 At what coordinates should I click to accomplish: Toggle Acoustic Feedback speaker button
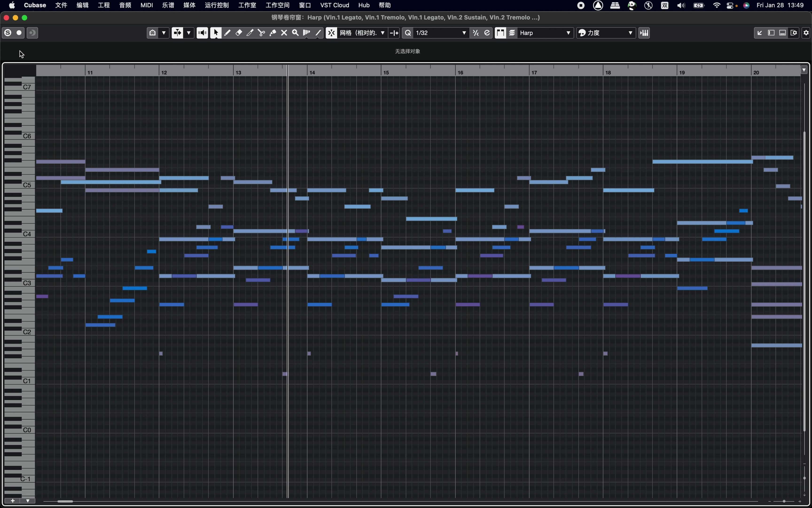202,33
